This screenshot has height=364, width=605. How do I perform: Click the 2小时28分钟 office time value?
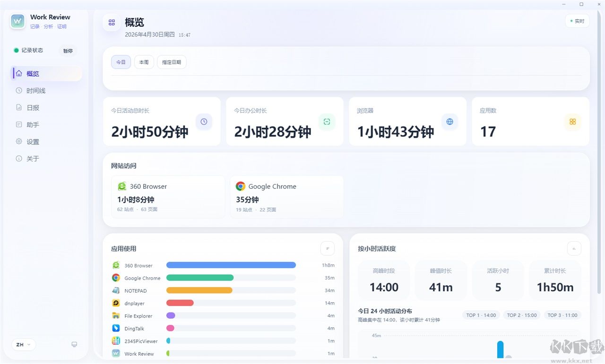273,132
